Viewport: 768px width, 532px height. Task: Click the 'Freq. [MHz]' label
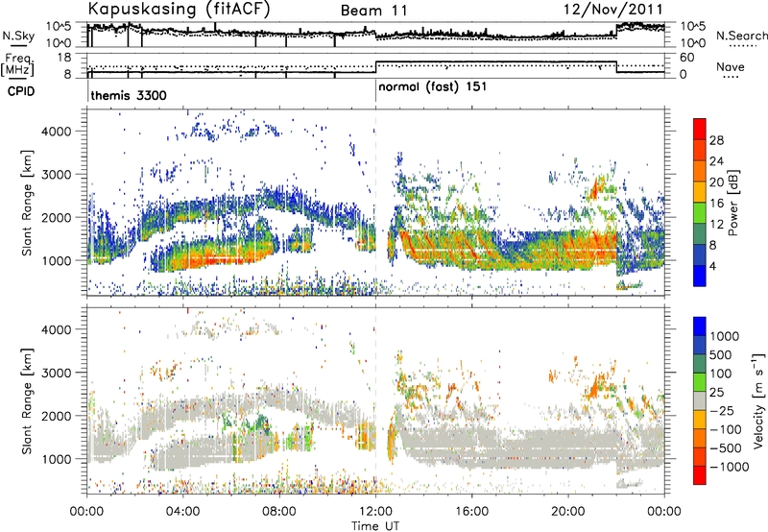18,65
